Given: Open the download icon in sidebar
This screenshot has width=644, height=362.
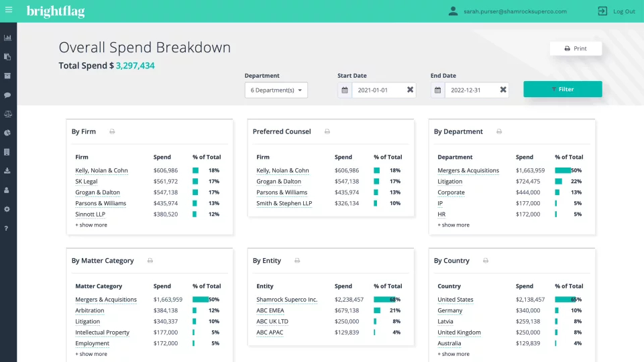Looking at the screenshot, I should click(x=7, y=171).
